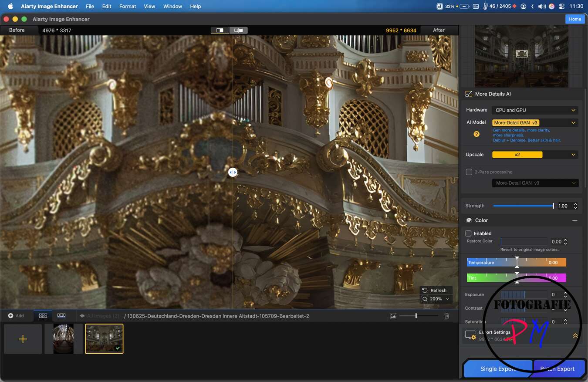Screen dimensions: 588x382
Task: Select the split-view comparison icon
Action: 220,30
